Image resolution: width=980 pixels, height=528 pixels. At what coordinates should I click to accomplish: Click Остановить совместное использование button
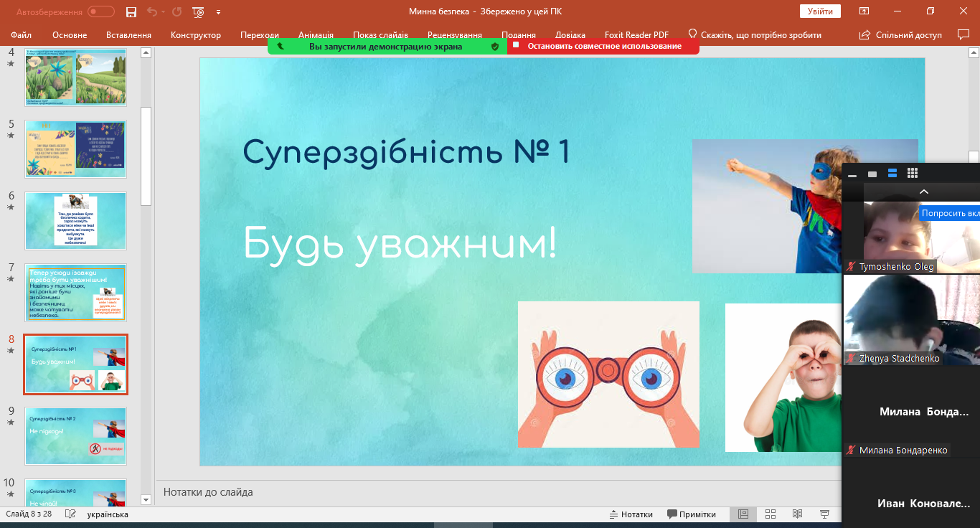604,46
